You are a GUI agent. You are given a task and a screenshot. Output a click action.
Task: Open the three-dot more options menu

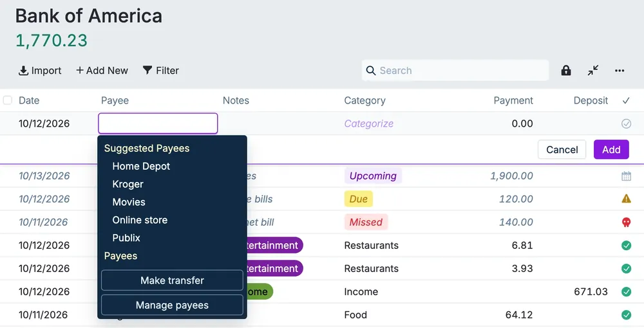[620, 71]
